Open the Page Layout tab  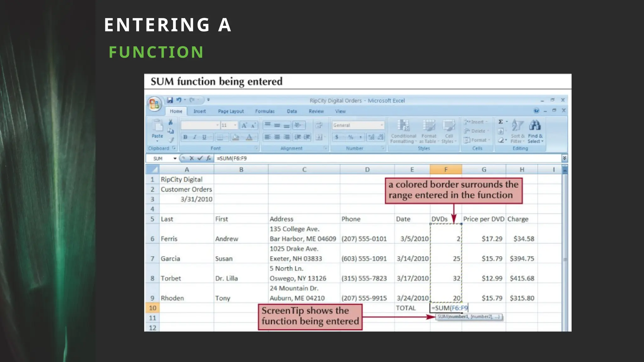click(231, 111)
